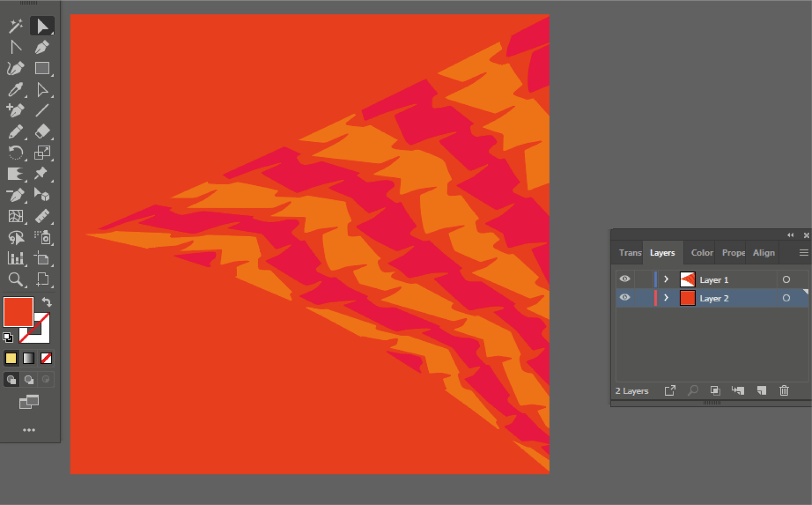Select the Scale tool
This screenshot has height=505, width=812.
pyautogui.click(x=42, y=153)
